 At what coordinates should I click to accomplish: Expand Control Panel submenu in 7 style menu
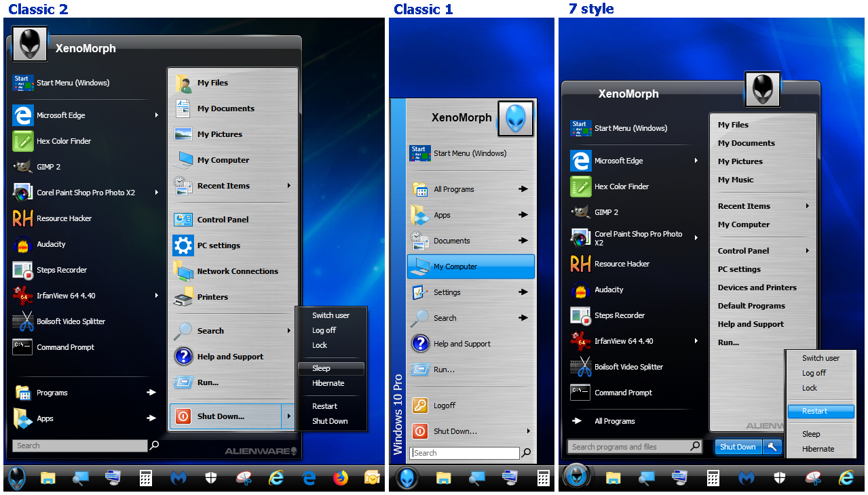(807, 251)
